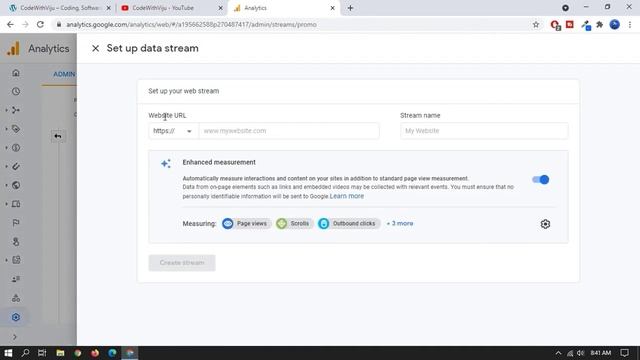Expand the Monetization sidebar section arrow
The width and height of the screenshot is (640, 360).
click(x=6, y=148)
